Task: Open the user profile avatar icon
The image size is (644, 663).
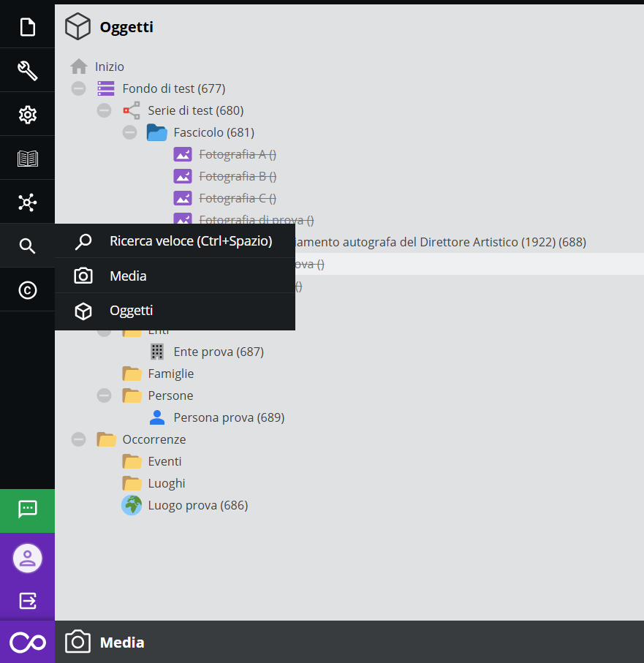Action: coord(27,558)
